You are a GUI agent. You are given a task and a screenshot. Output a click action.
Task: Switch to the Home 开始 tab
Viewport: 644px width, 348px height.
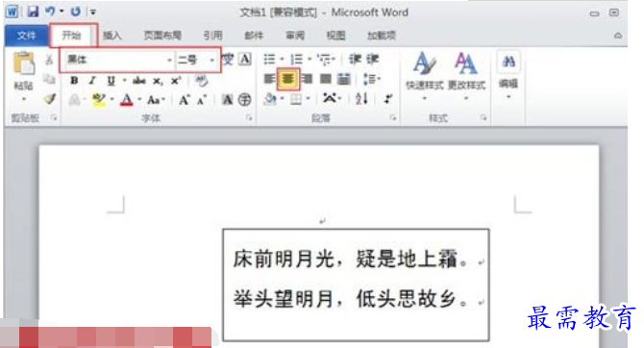click(x=71, y=36)
